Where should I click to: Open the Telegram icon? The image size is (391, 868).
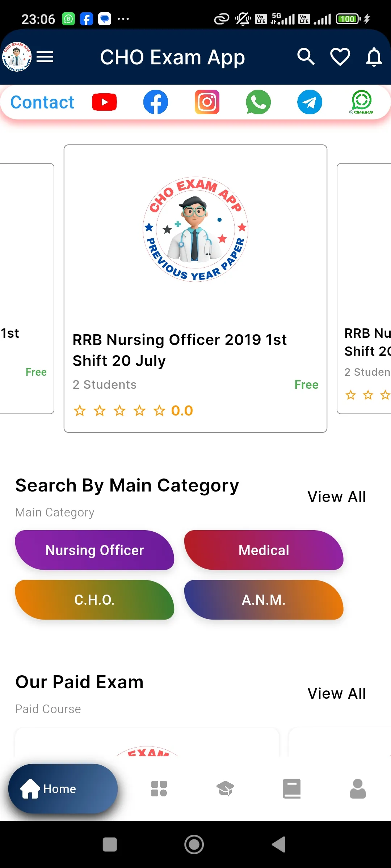click(x=310, y=102)
